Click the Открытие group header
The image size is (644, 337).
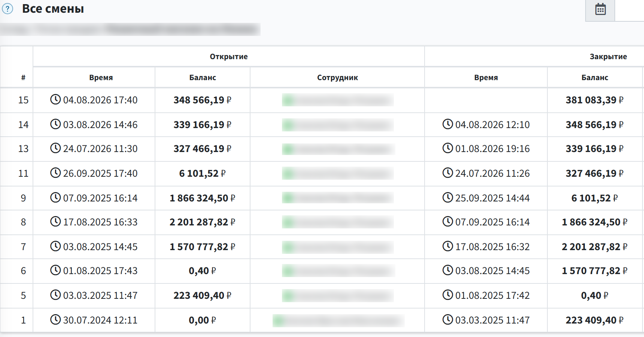coord(229,57)
